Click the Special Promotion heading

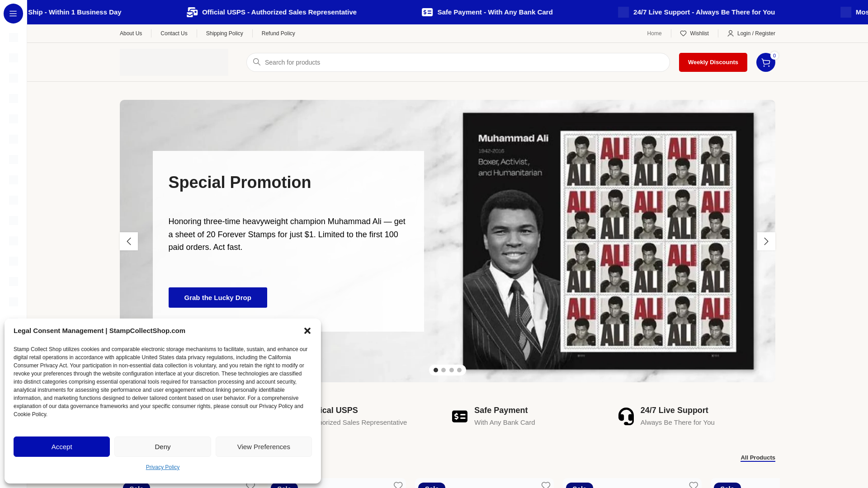point(240,183)
